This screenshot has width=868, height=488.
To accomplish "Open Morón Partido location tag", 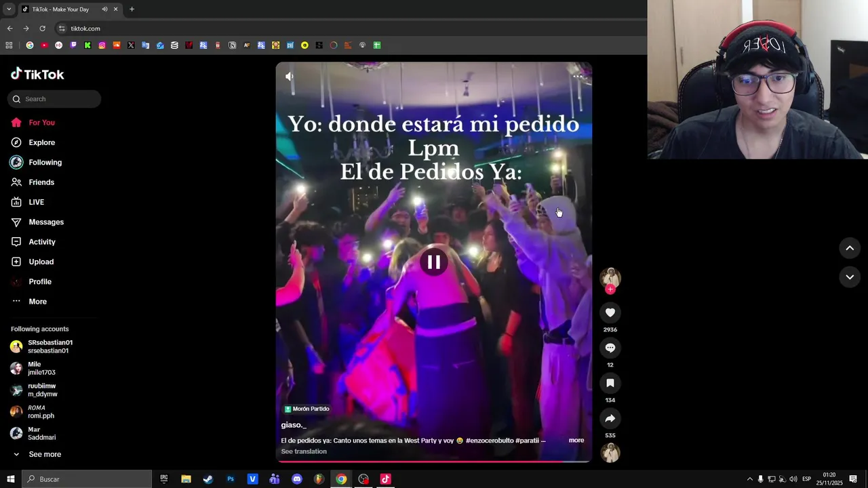I will (x=307, y=409).
